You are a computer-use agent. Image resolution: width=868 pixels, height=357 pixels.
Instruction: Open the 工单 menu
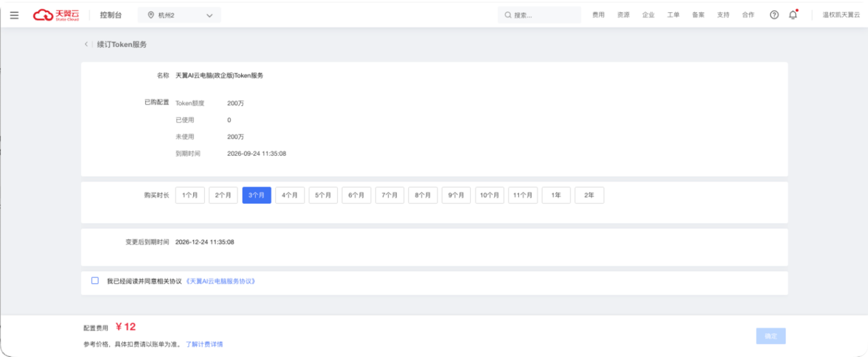pyautogui.click(x=673, y=15)
